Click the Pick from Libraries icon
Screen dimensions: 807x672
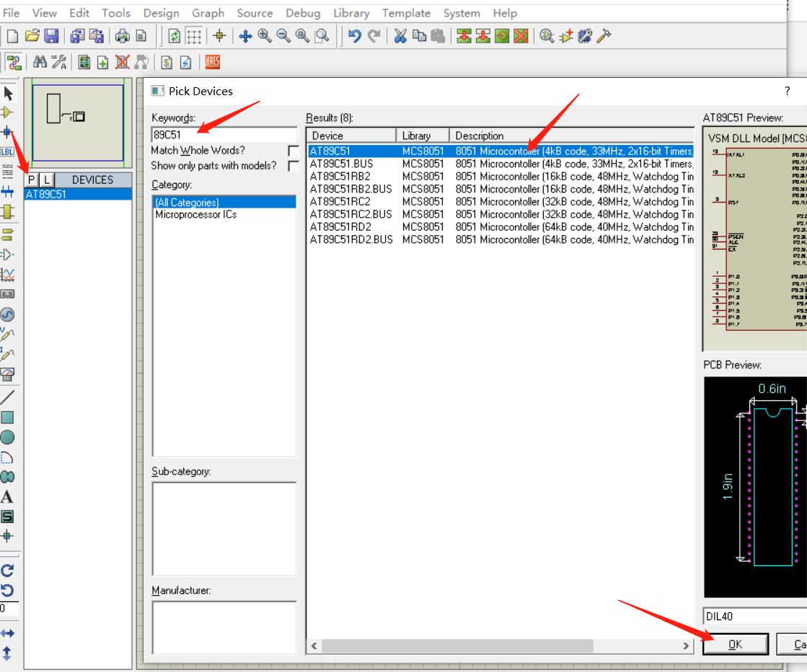(547, 36)
